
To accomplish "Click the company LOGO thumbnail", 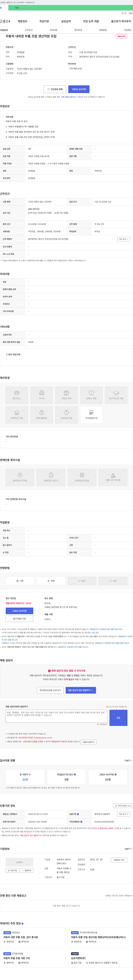I will pyautogui.click(x=19, y=862).
